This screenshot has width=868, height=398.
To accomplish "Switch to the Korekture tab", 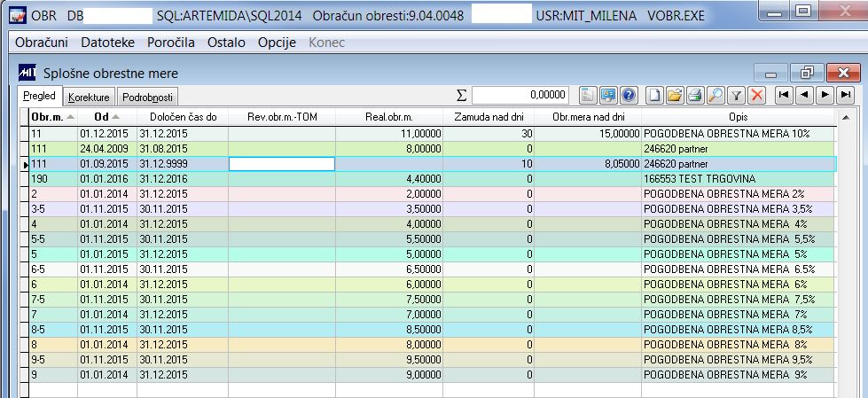I will click(90, 98).
